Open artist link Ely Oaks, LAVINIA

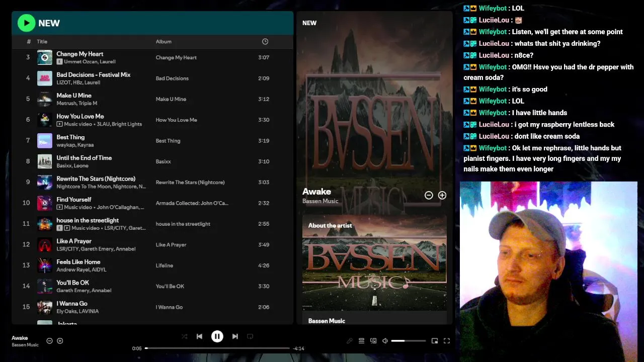(77, 311)
